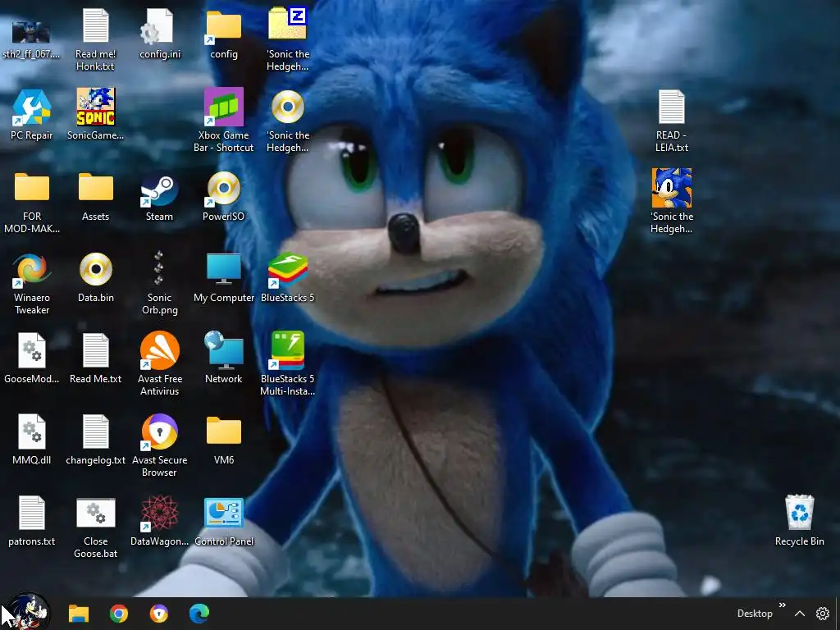Viewport: 840px width, 630px height.
Task: Click the Desktop toolbar label
Action: click(x=755, y=614)
